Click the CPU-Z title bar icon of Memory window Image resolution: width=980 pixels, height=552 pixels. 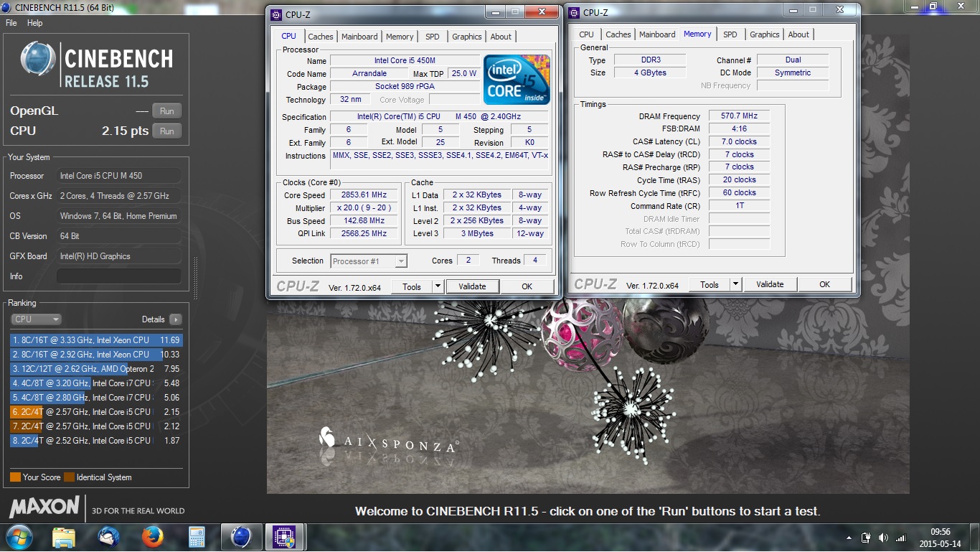coord(574,12)
